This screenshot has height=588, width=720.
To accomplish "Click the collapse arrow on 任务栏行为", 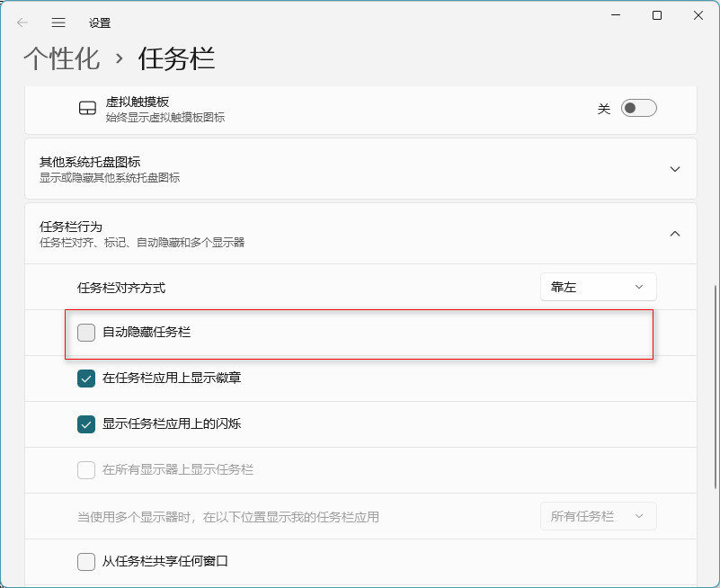I will (674, 233).
